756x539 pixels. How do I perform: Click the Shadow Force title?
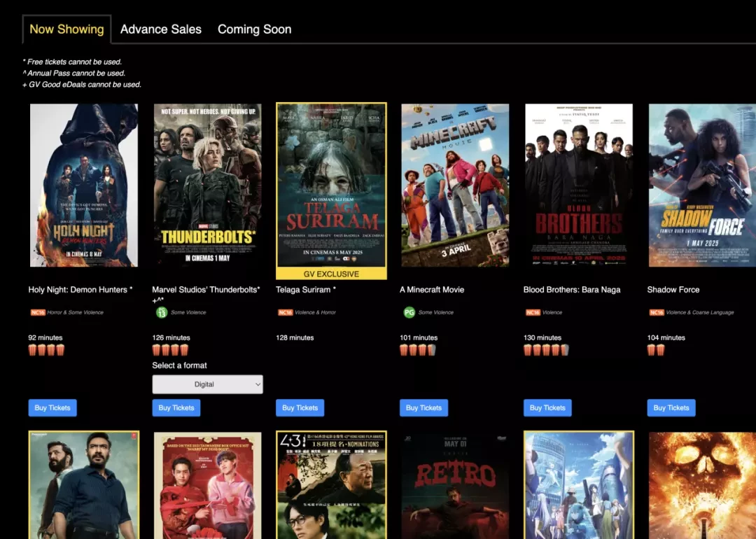(673, 290)
